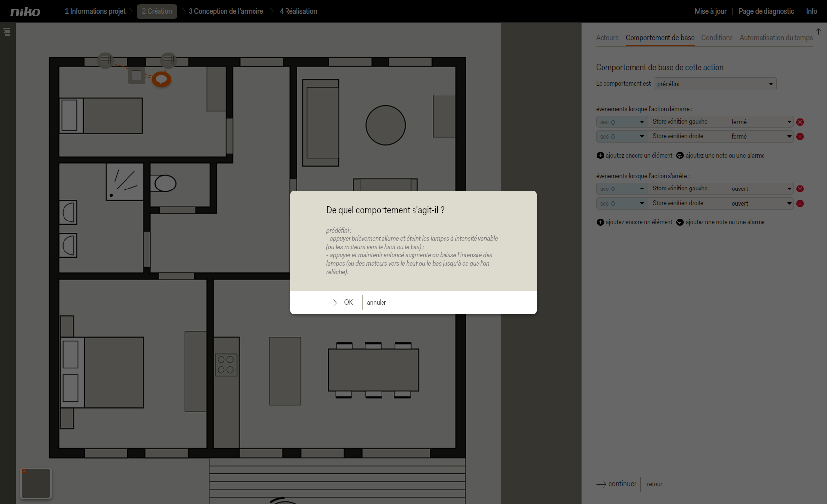This screenshot has height=504, width=827.
Task: Open the 'Le comportement est' prédéfini dropdown
Action: tap(715, 84)
